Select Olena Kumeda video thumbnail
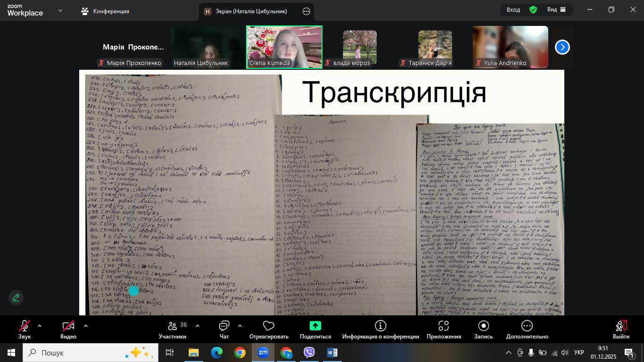The width and height of the screenshot is (644, 362). [284, 47]
